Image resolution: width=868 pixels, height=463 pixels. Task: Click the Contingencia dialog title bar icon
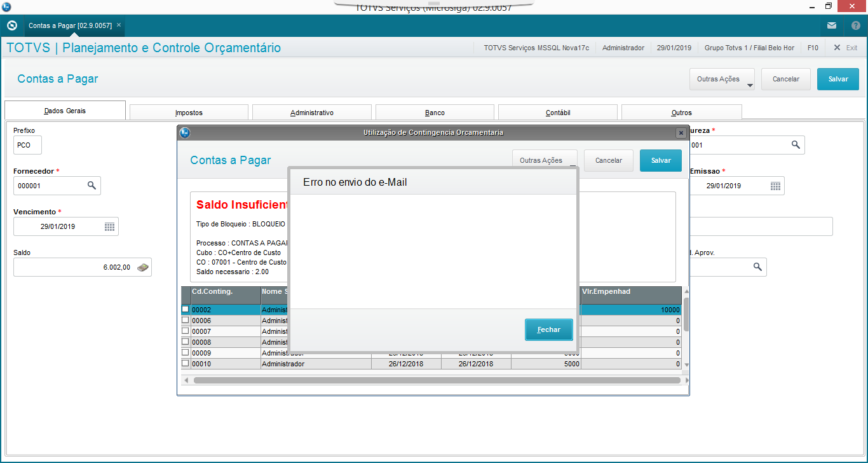pyautogui.click(x=185, y=133)
